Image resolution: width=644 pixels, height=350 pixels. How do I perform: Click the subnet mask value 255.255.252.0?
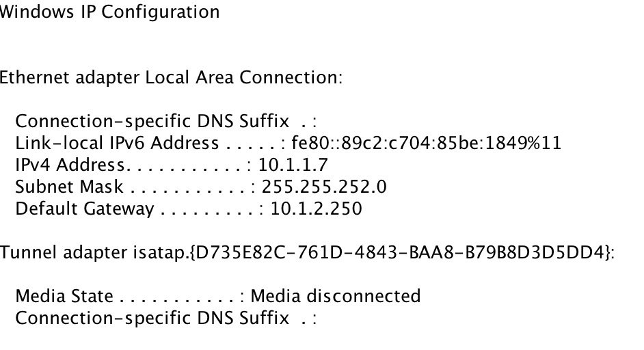pos(324,187)
